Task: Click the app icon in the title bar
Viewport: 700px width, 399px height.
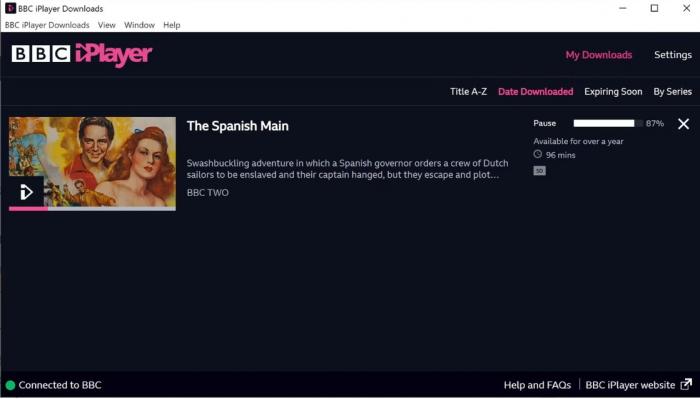Action: (10, 8)
